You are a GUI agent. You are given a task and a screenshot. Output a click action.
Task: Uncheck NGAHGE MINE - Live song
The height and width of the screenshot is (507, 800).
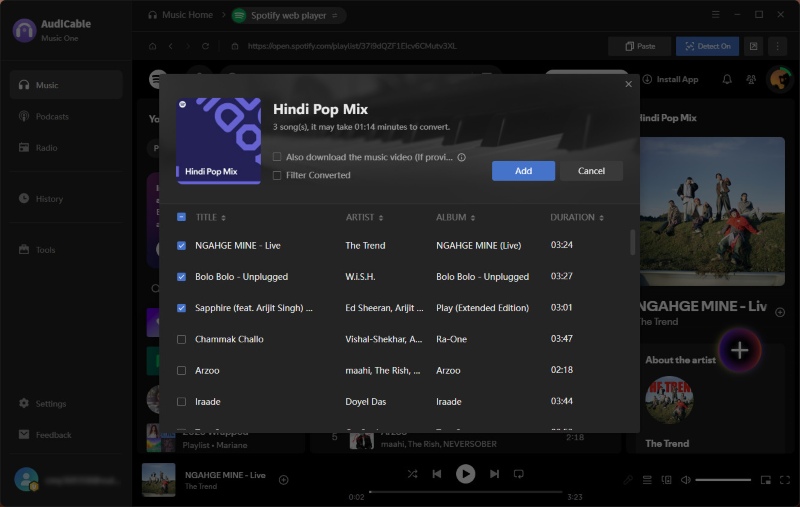coord(181,245)
